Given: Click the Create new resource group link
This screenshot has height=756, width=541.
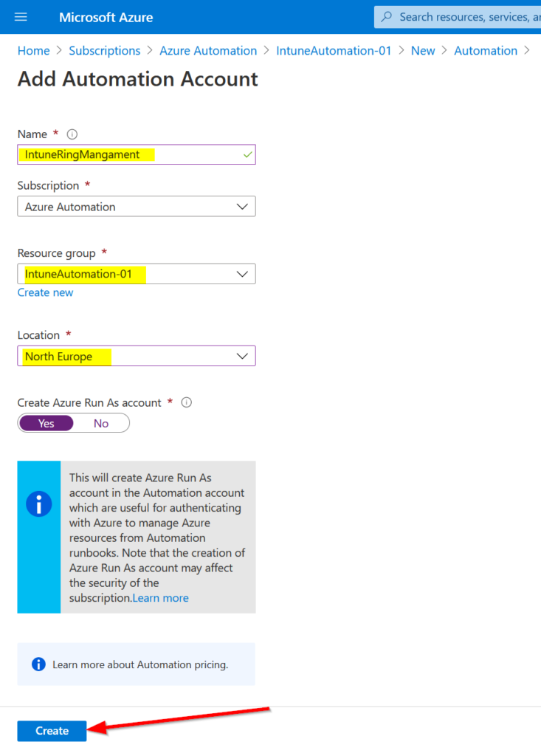Looking at the screenshot, I should tap(45, 292).
